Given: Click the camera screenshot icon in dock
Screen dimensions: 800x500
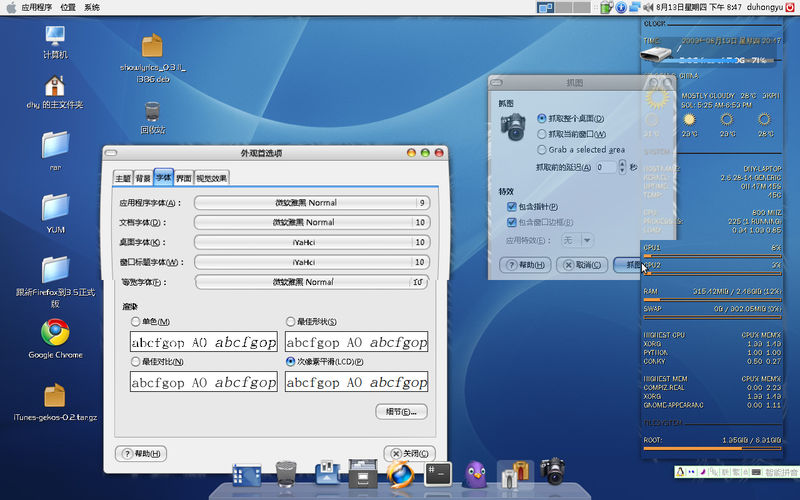Looking at the screenshot, I should (x=552, y=471).
